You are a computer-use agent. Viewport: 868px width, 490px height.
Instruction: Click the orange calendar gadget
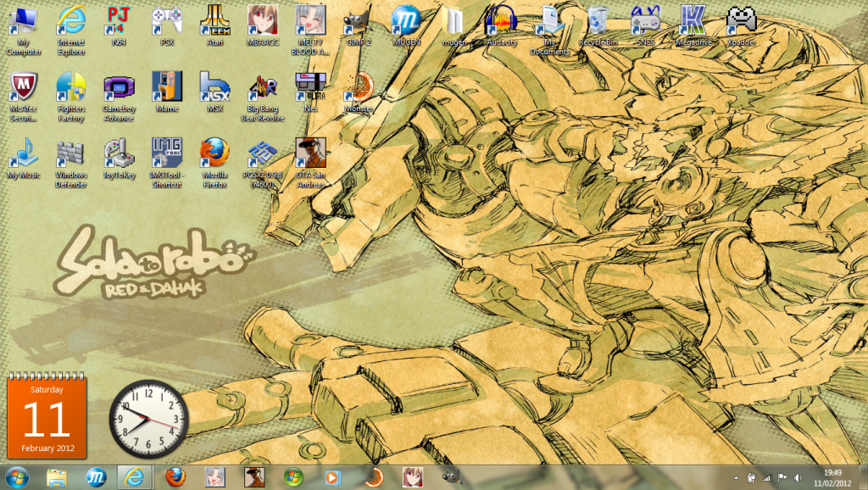coord(47,415)
